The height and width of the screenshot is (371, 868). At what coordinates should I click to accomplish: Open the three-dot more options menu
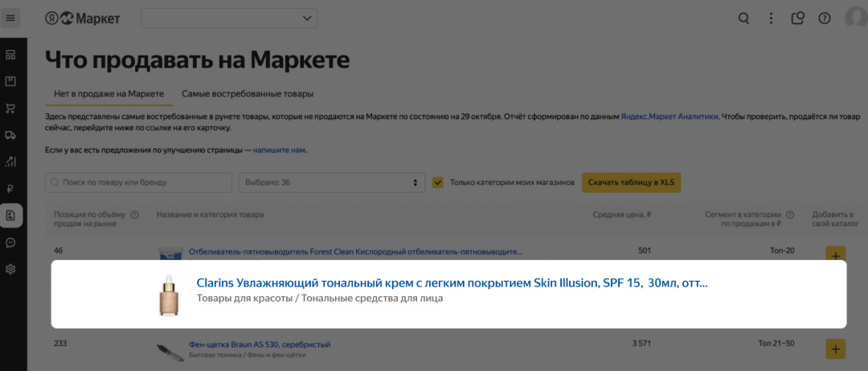(771, 19)
